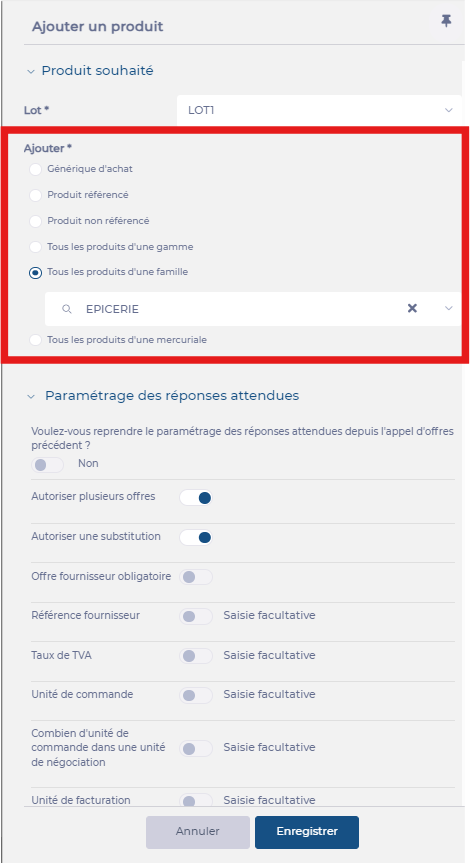This screenshot has width=470, height=863.
Task: Open the Lot dropdown showing LOT1
Action: click(319, 110)
